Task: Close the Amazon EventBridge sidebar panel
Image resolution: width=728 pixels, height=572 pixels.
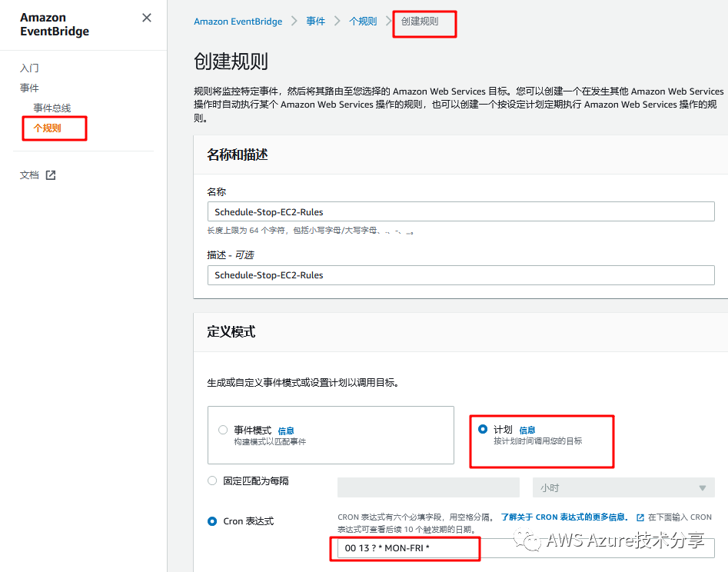Action: [147, 18]
